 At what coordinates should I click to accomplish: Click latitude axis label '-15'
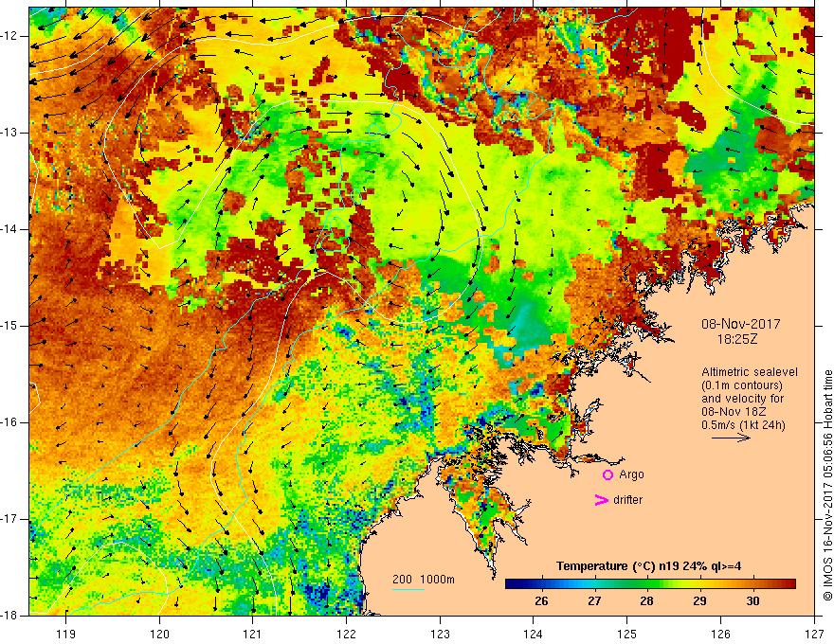[x=9, y=326]
